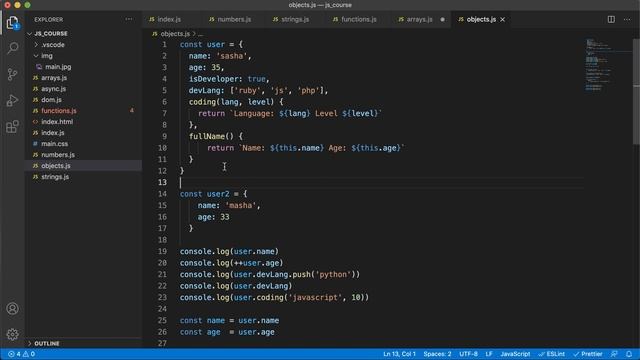This screenshot has width=640, height=360.
Task: Open arrays.js in the explorer
Action: [54, 78]
